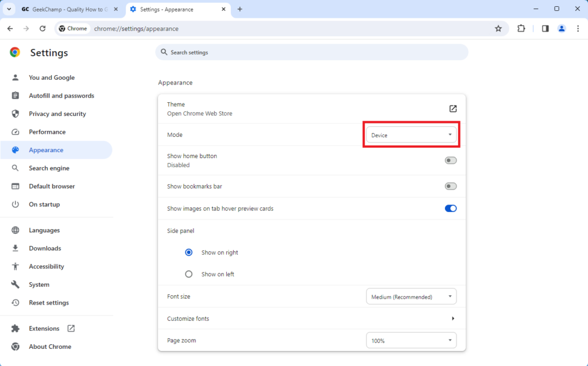Open Chrome three-dot menu
Image resolution: width=588 pixels, height=366 pixels.
(578, 29)
